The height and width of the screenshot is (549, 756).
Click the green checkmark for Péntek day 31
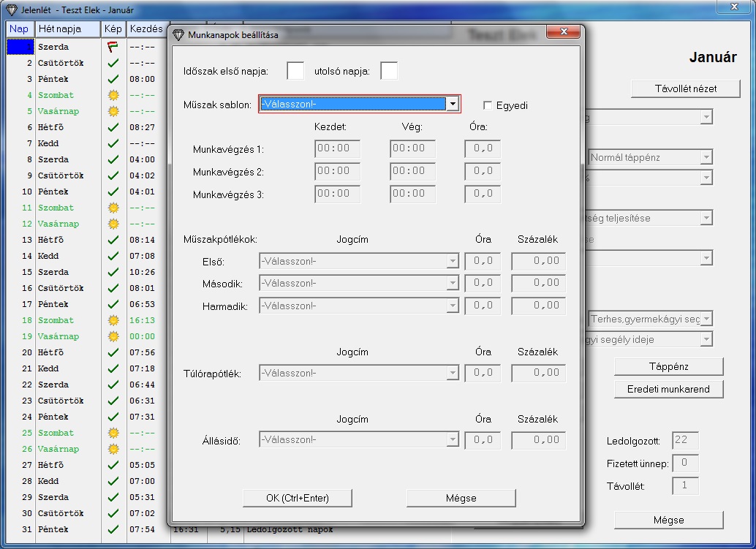pyautogui.click(x=113, y=529)
